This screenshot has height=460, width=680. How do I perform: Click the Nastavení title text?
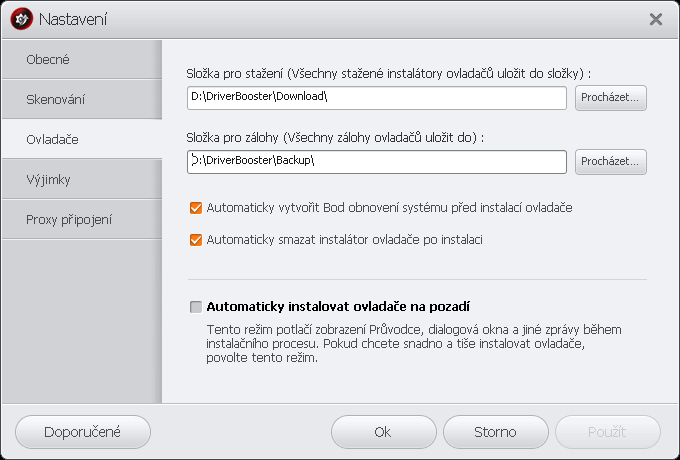pyautogui.click(x=73, y=19)
